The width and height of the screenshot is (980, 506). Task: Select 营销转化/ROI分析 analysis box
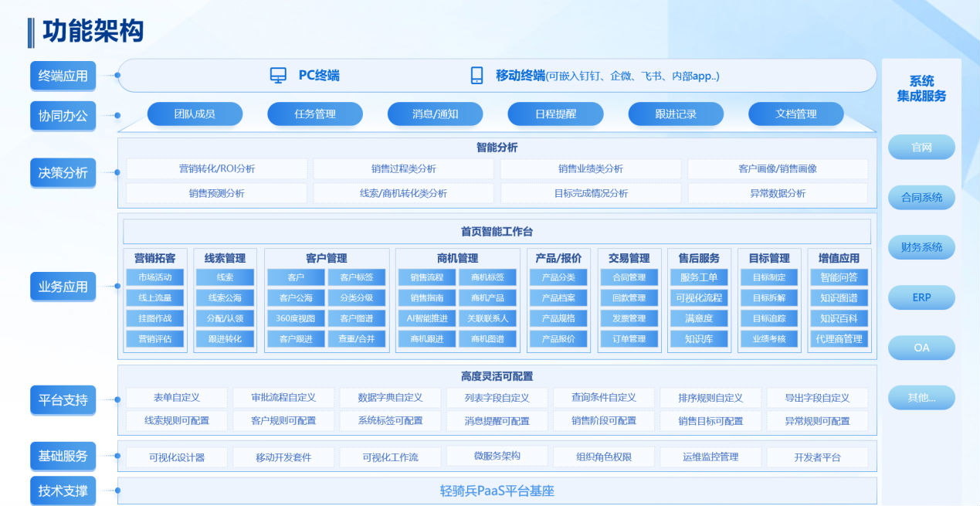(x=217, y=169)
